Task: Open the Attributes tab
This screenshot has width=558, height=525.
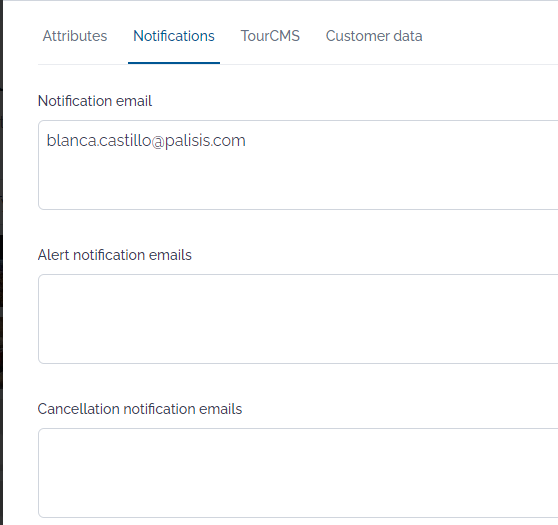Action: click(75, 36)
